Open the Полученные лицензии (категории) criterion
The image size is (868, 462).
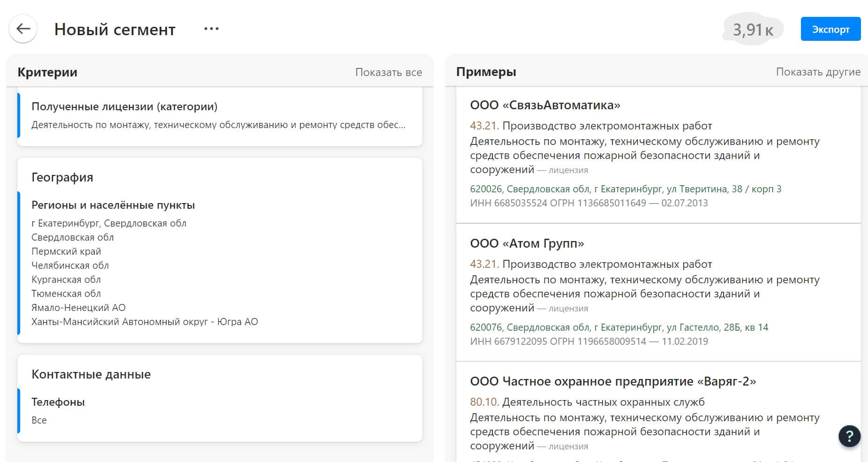(x=220, y=115)
